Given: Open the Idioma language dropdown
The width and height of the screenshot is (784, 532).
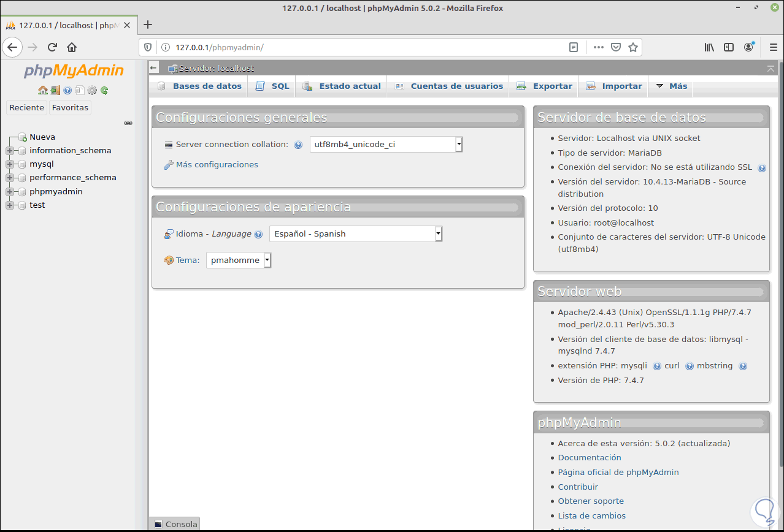Looking at the screenshot, I should 356,234.
